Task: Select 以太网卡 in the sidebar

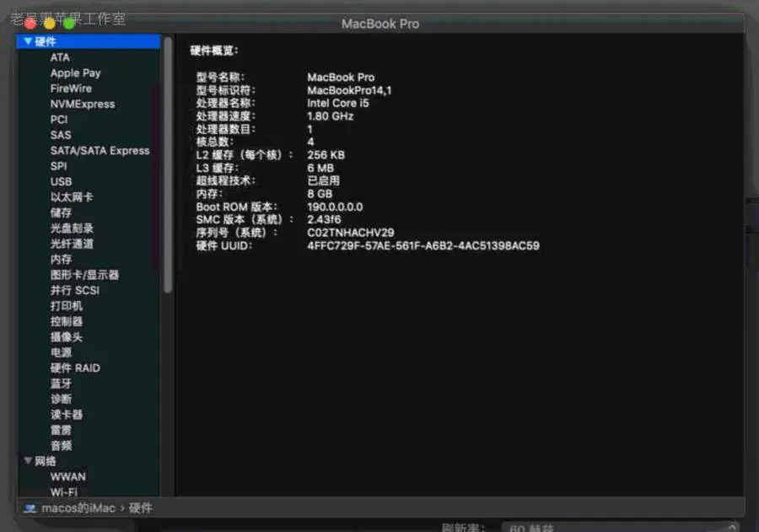Action: 72,197
